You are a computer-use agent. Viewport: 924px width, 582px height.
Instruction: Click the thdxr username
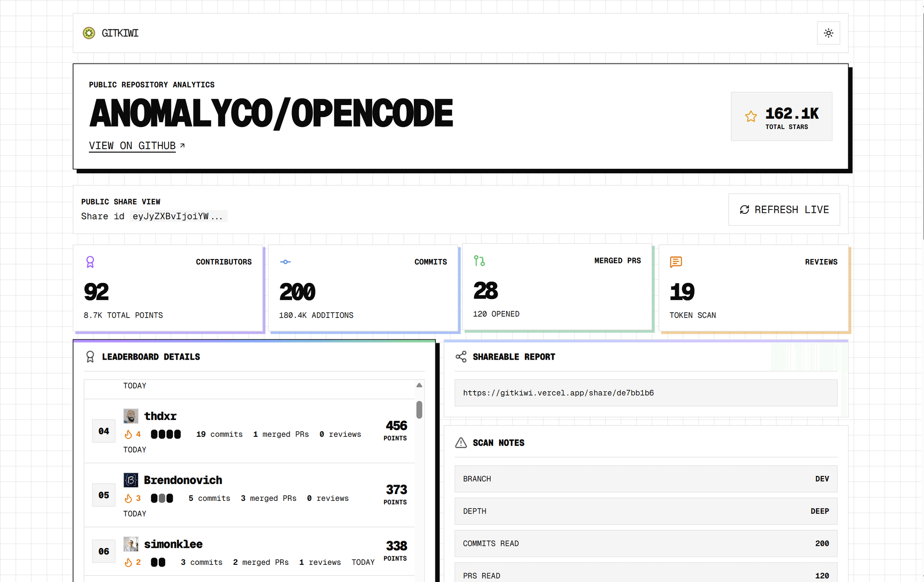(160, 416)
